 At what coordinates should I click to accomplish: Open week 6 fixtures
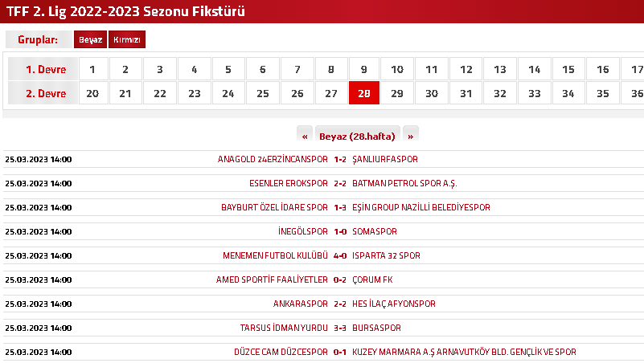263,69
